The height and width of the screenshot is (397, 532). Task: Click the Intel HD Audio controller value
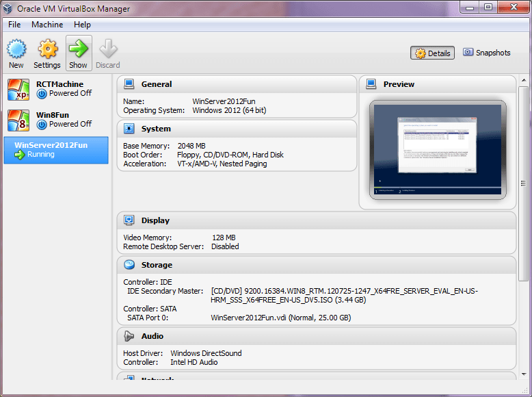[x=194, y=362]
